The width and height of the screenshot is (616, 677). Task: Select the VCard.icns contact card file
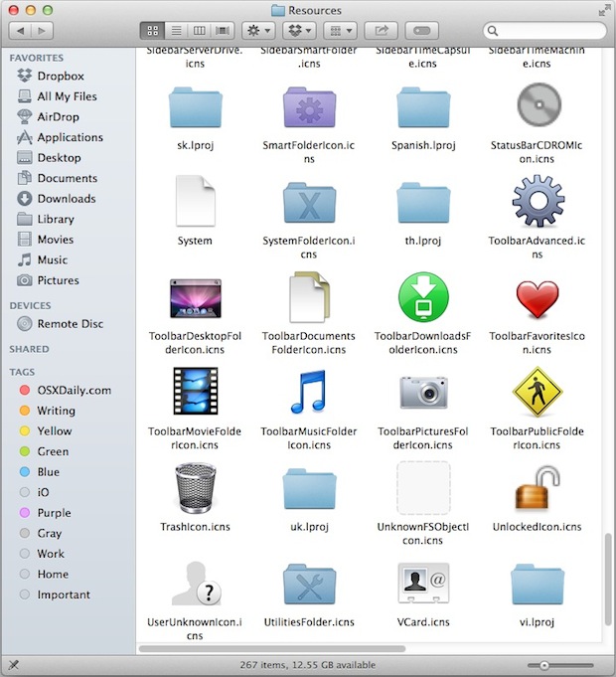[422, 585]
